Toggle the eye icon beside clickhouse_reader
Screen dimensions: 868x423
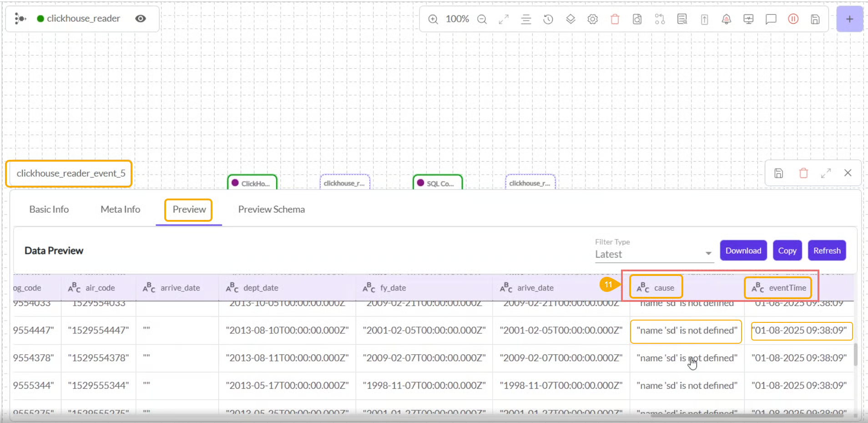coord(141,19)
